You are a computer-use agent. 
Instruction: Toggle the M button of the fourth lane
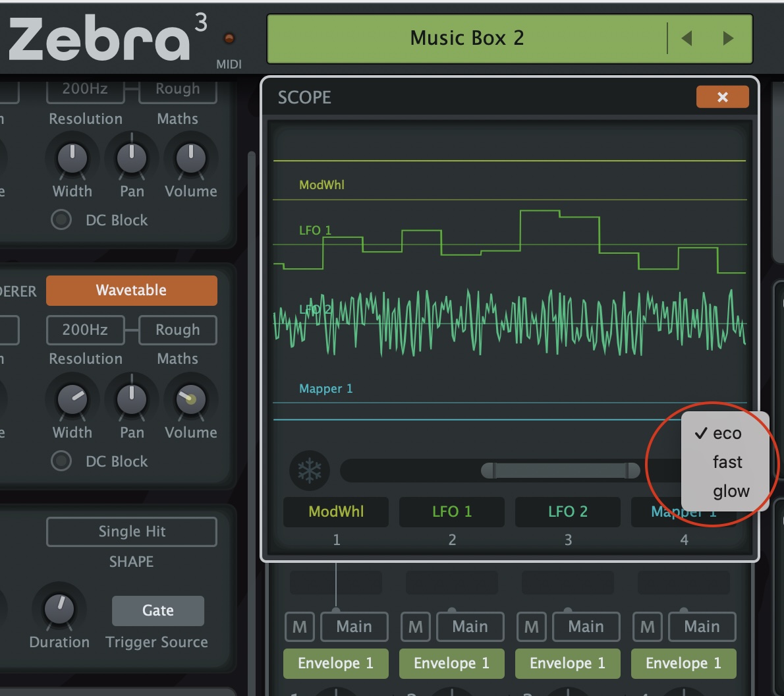pyautogui.click(x=648, y=626)
